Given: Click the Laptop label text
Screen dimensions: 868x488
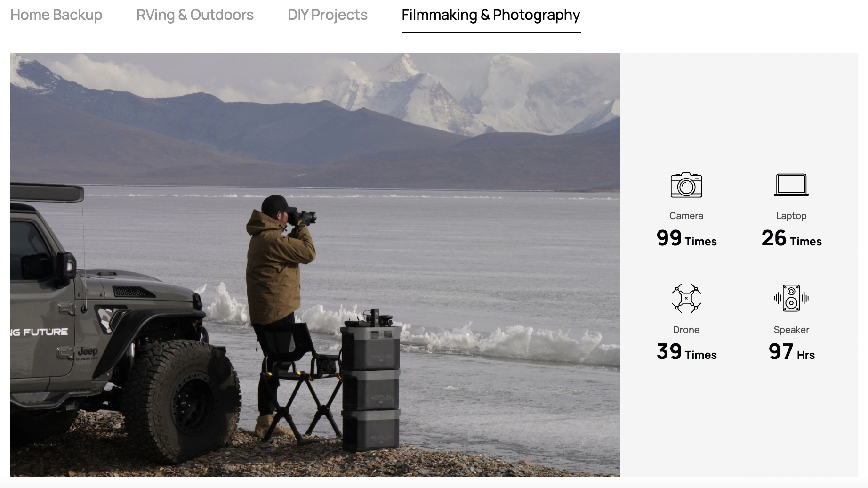Looking at the screenshot, I should 791,216.
